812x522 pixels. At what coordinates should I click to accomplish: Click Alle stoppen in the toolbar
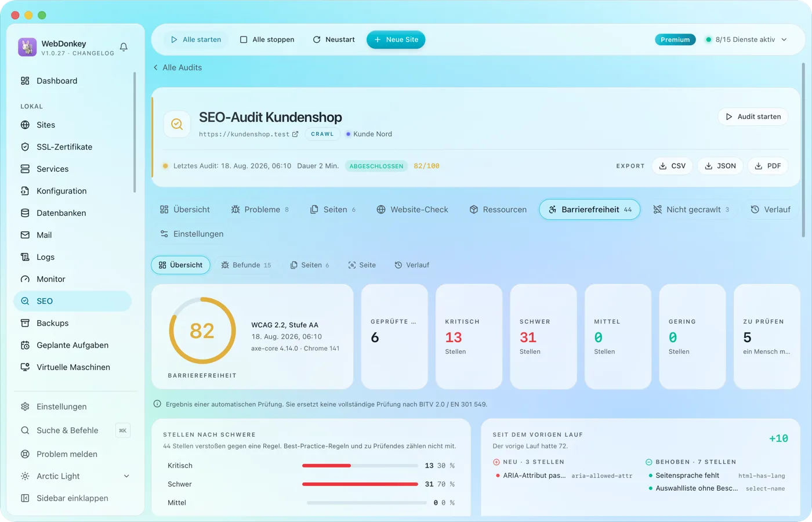(x=267, y=39)
